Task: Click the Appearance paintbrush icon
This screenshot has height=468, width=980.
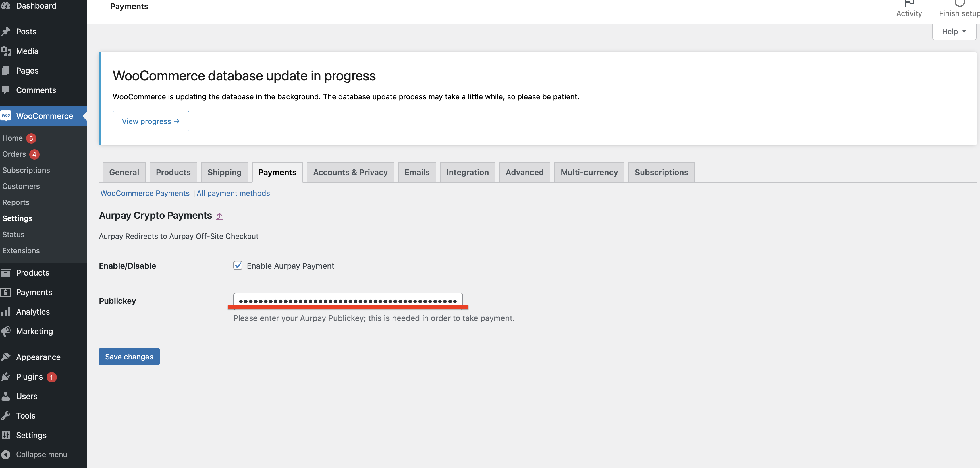Action: [x=6, y=357]
